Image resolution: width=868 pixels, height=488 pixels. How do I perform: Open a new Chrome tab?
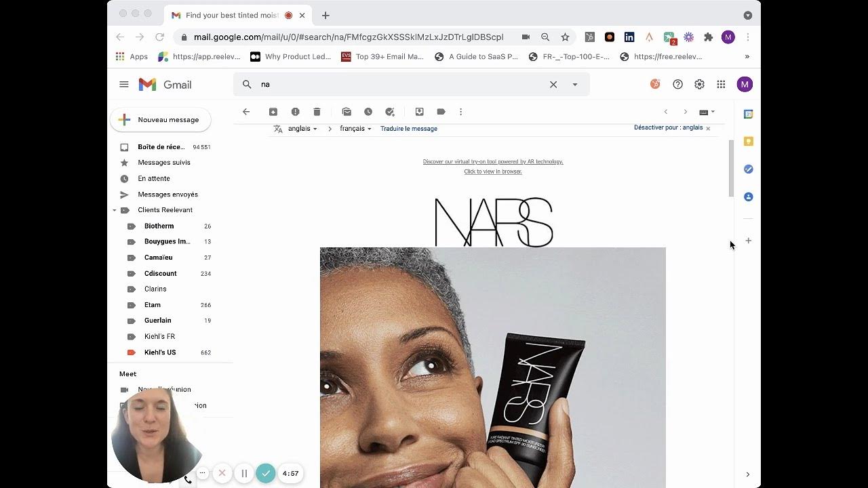pos(325,15)
